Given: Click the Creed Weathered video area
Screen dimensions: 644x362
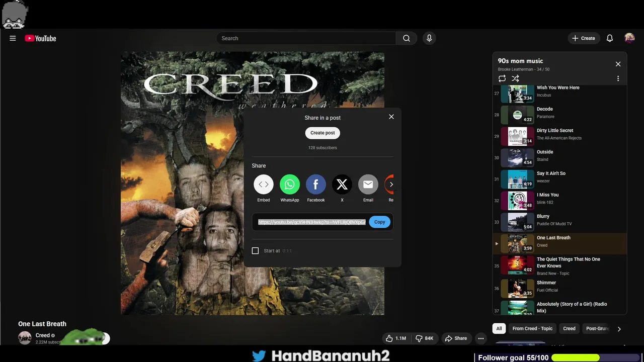Looking at the screenshot, I should point(253,184).
